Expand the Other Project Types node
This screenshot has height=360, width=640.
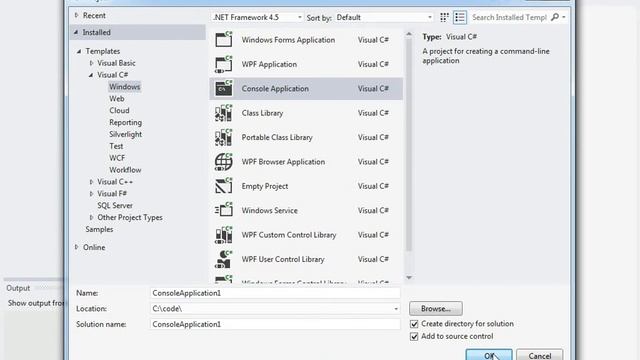91,218
